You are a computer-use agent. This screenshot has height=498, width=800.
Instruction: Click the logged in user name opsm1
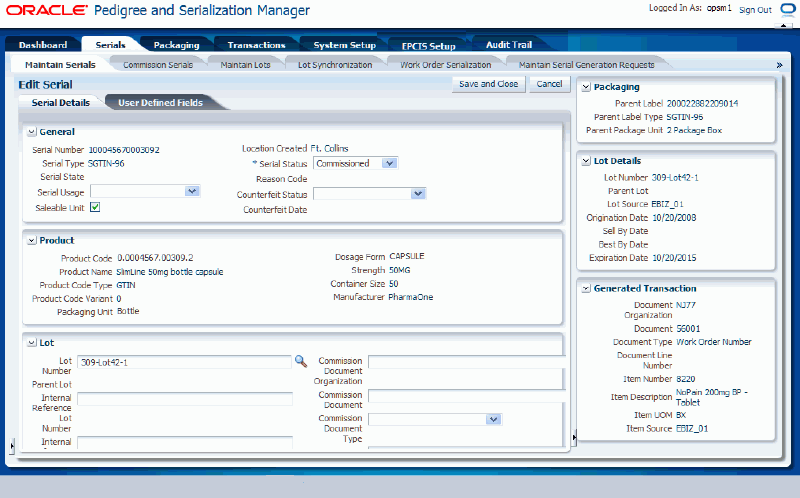719,8
